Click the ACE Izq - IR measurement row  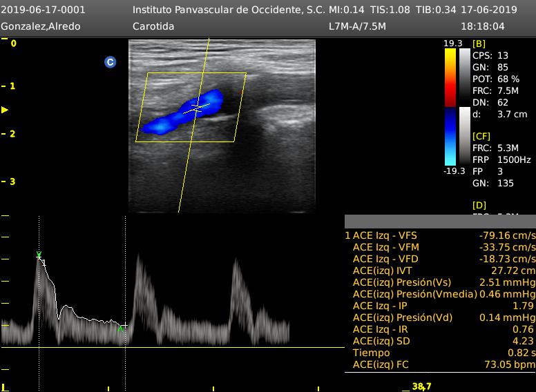tap(439, 329)
